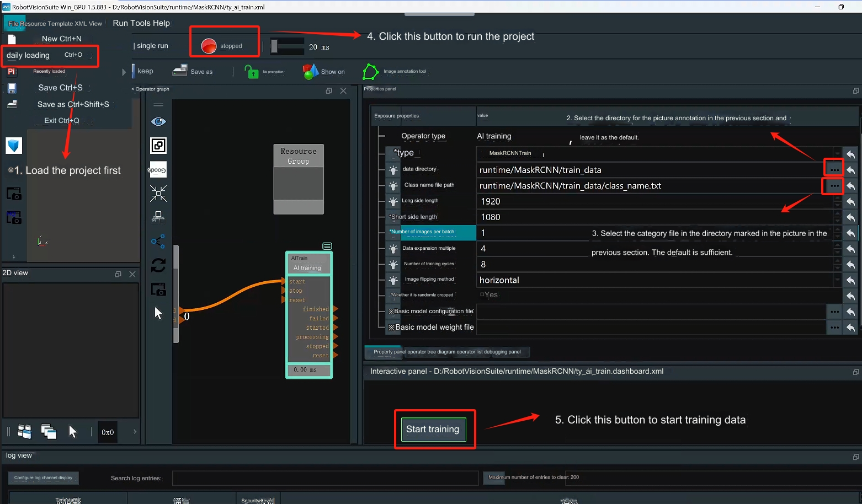Browse for Basic model configuration file with the ellipsis button

point(834,312)
